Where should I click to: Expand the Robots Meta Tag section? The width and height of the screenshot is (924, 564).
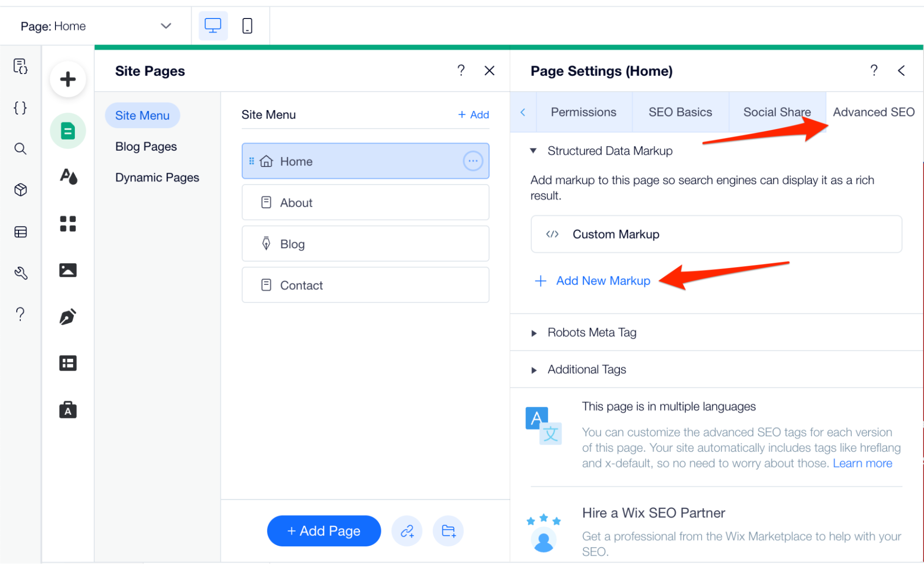534,332
